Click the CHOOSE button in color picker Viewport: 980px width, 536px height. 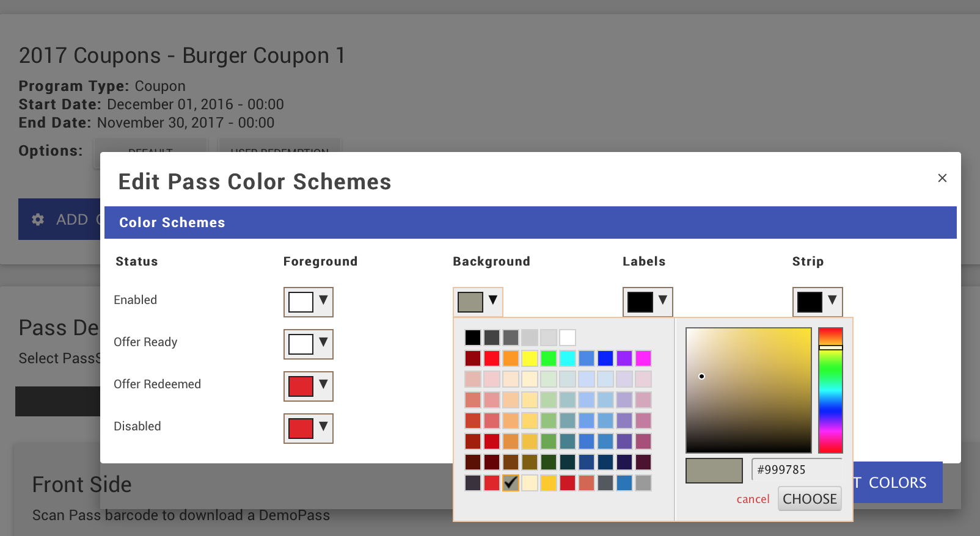pos(809,499)
